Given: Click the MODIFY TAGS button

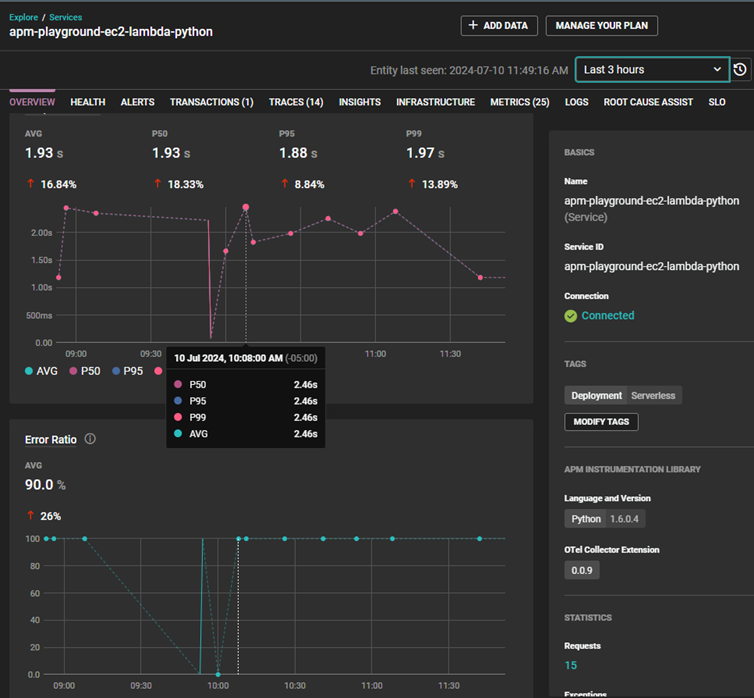Looking at the screenshot, I should coord(601,422).
